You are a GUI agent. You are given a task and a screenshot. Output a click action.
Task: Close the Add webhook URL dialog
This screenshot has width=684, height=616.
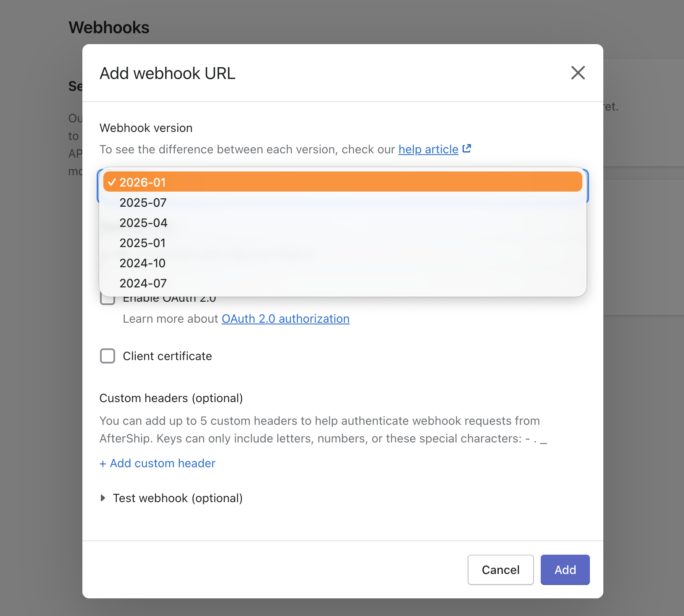coord(578,73)
